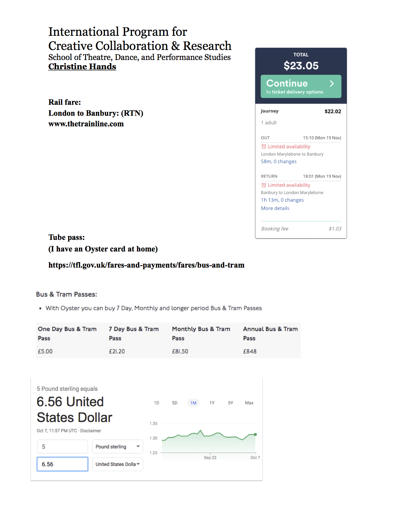
Task: Click the 'Monthly Bus & Tram Pass' header
Action: 201,333
